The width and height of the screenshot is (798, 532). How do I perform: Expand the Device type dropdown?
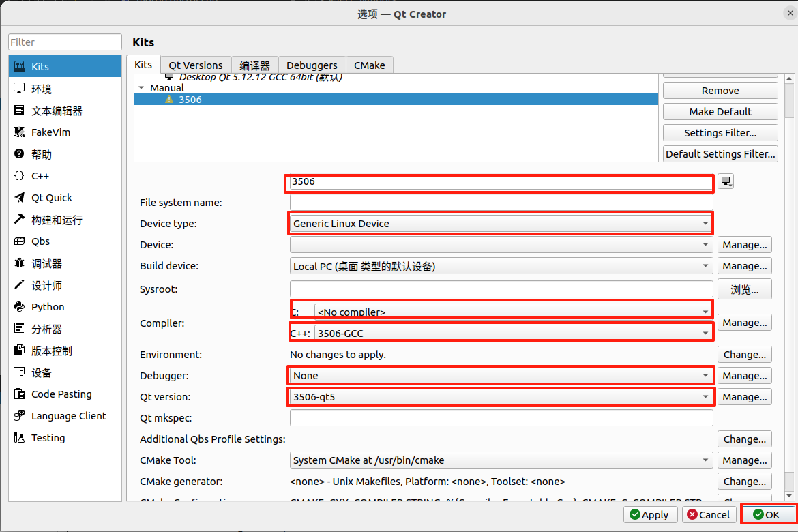[501, 224]
